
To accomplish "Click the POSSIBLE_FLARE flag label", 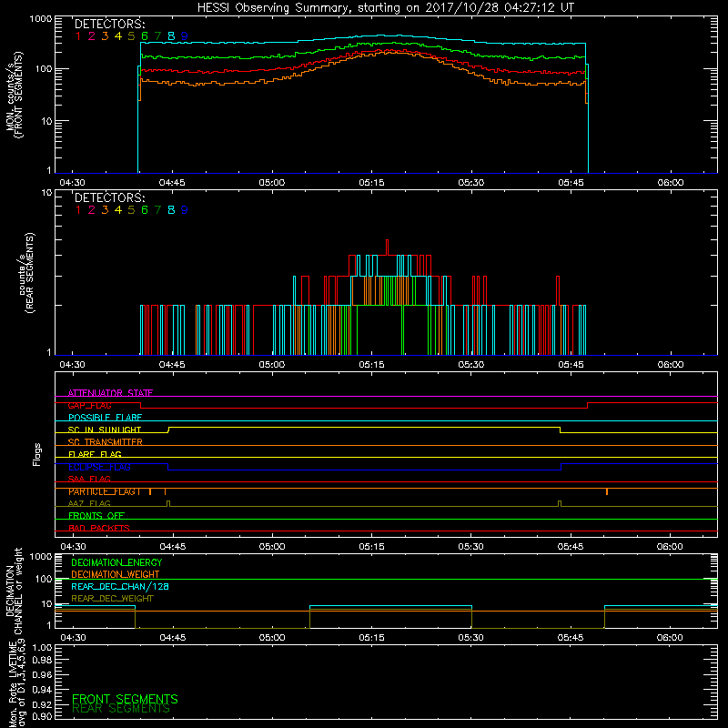I will (105, 418).
